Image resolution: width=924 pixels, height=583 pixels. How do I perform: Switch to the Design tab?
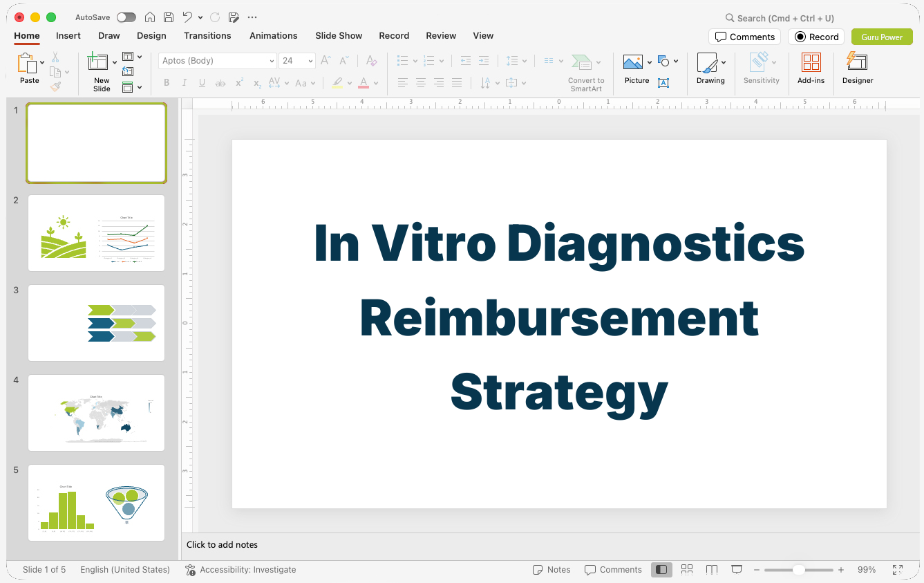(151, 35)
